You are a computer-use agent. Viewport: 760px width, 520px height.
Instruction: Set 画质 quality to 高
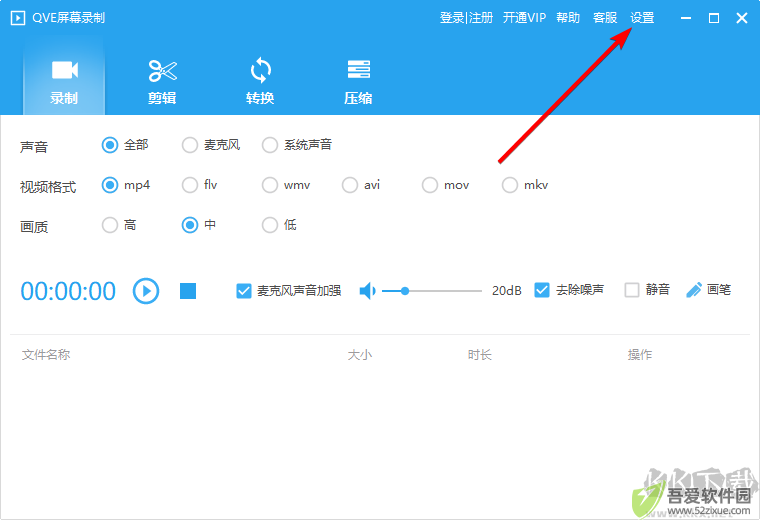110,225
